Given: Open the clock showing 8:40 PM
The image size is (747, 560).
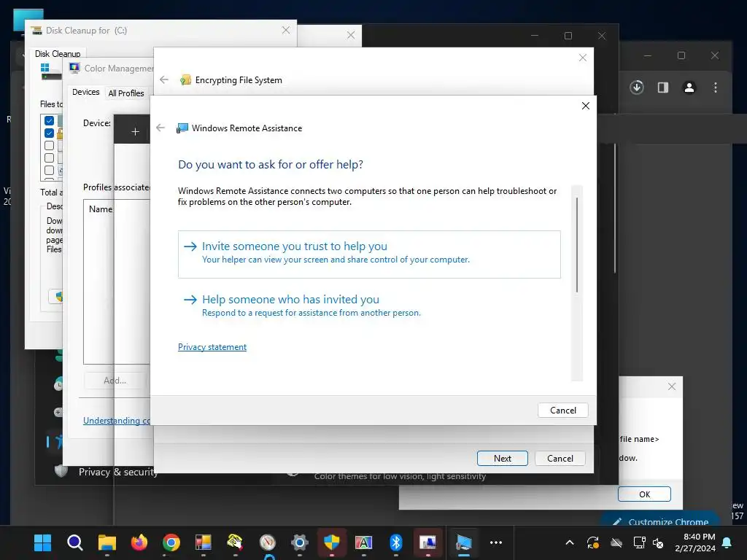Looking at the screenshot, I should click(695, 542).
